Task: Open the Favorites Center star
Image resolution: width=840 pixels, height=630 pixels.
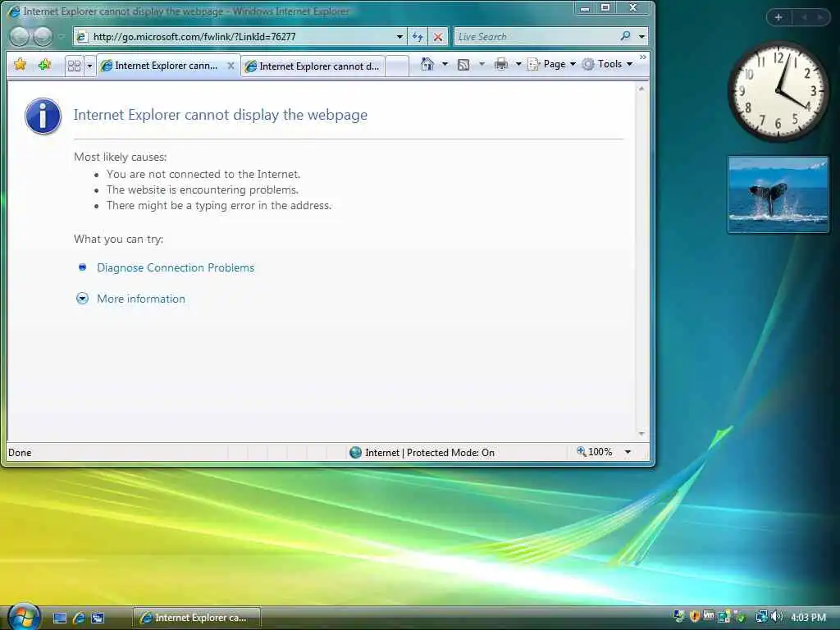Action: (21, 65)
